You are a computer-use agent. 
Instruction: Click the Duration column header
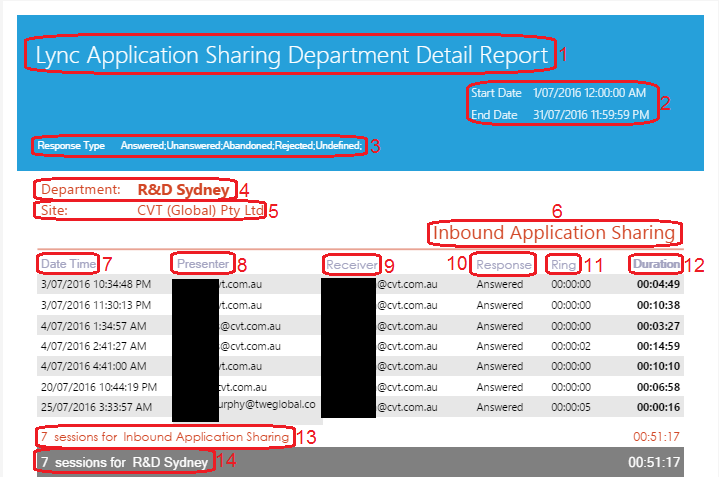coord(656,264)
